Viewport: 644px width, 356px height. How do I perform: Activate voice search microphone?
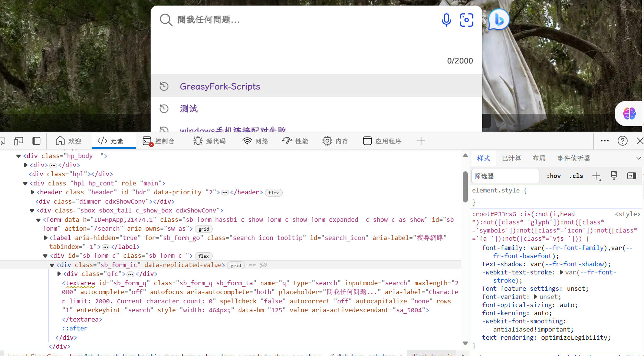pos(446,20)
